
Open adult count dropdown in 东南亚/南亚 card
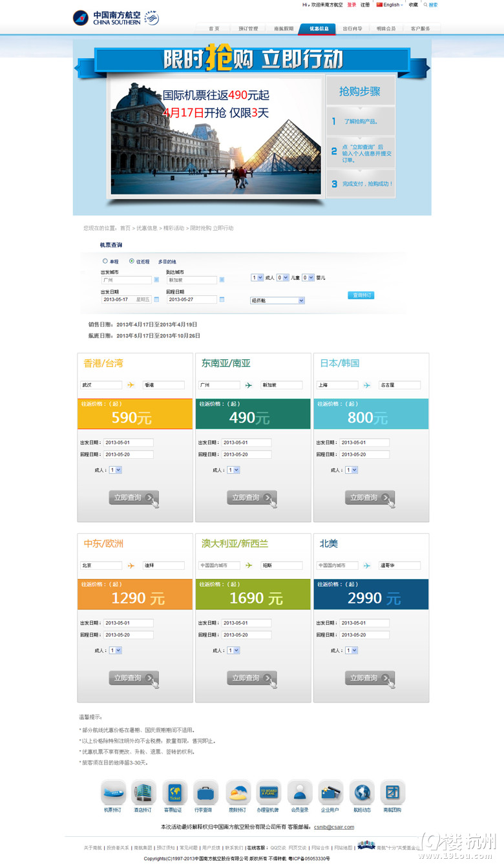point(233,470)
